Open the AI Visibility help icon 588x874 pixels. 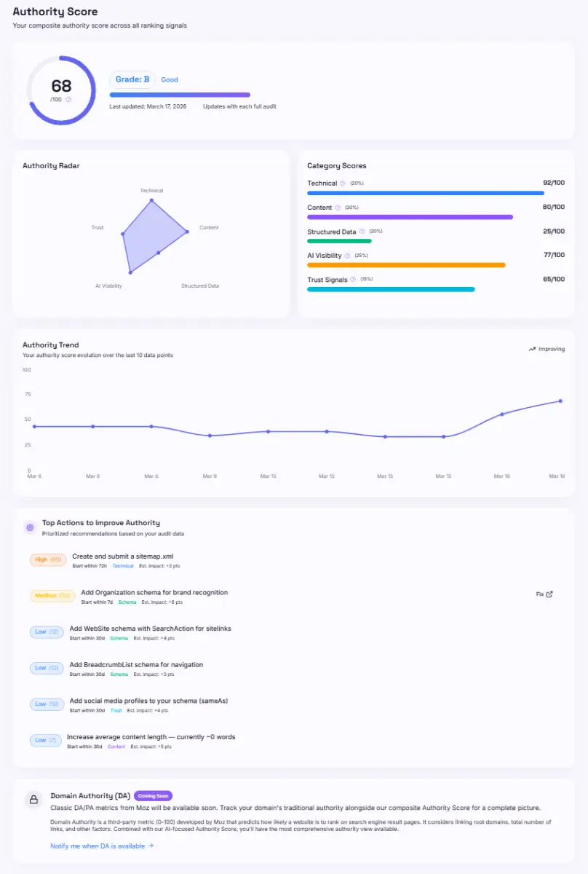point(348,256)
